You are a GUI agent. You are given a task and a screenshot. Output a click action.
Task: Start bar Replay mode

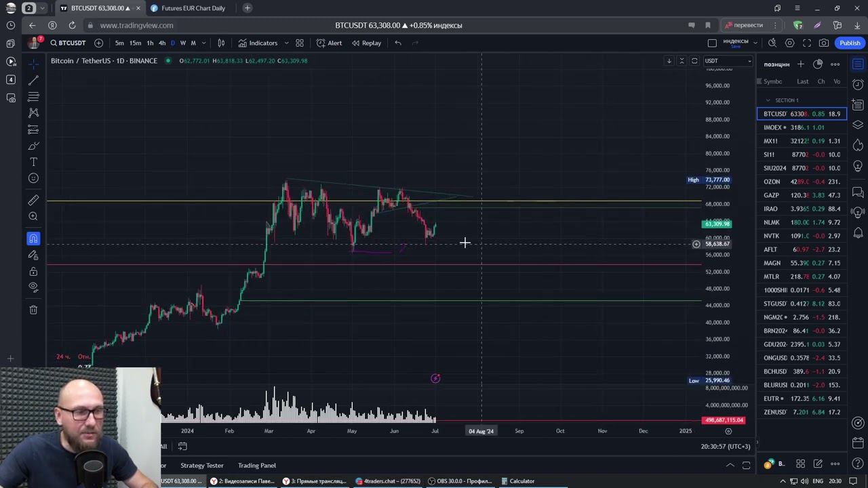[x=366, y=43]
